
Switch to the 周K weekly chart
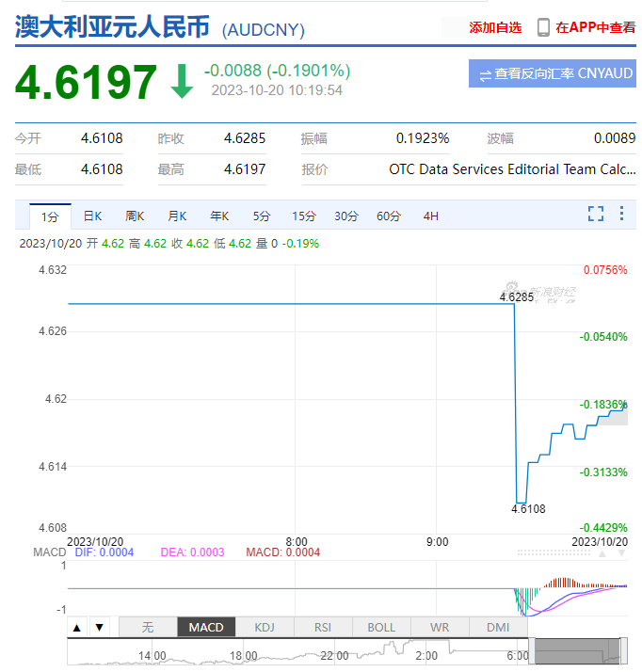[x=135, y=216]
